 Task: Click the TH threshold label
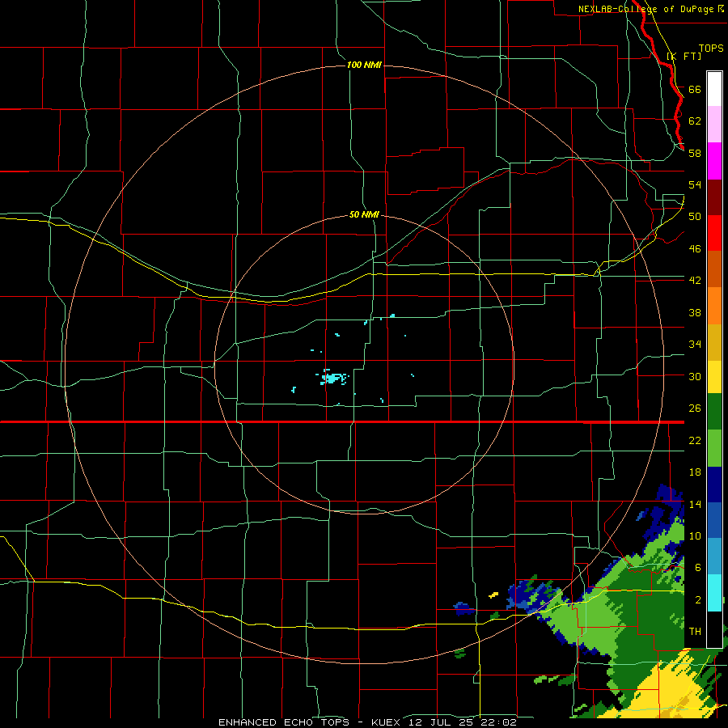(695, 632)
